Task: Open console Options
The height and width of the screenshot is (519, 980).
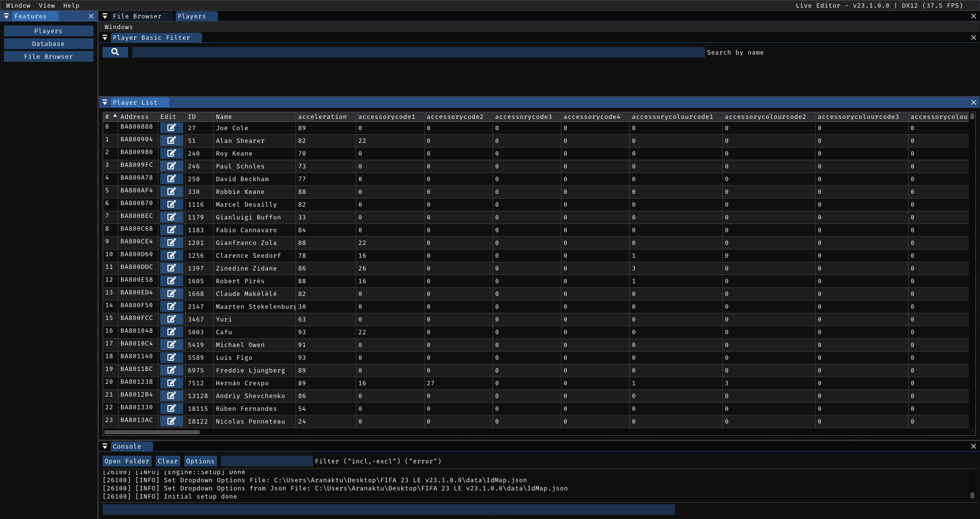Action: click(201, 461)
